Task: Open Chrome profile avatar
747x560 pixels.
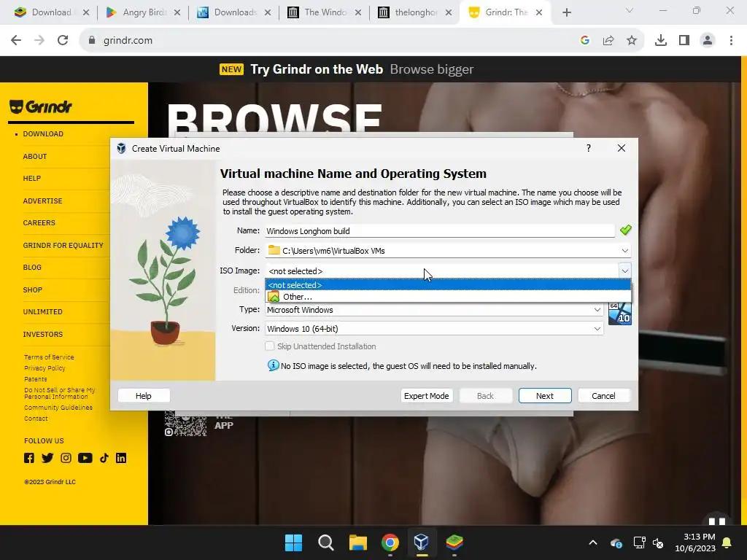Action: (x=708, y=41)
